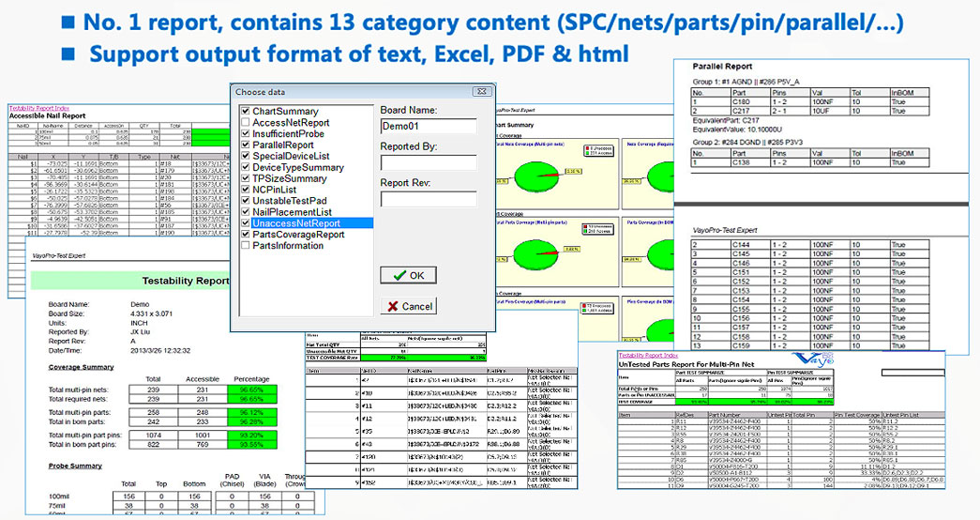Click the Report Rev input box
The height and width of the screenshot is (520, 980).
(428, 198)
